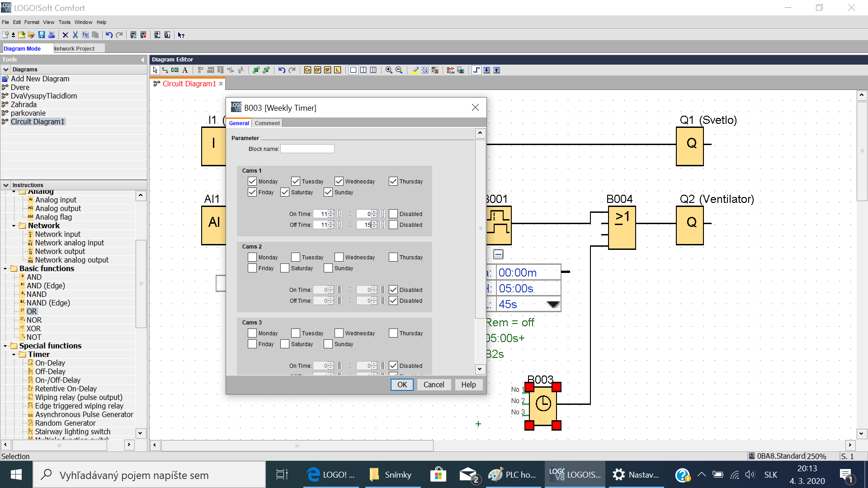Collapse the Diagrams panel chevron
This screenshot has height=488, width=868.
(x=6, y=70)
